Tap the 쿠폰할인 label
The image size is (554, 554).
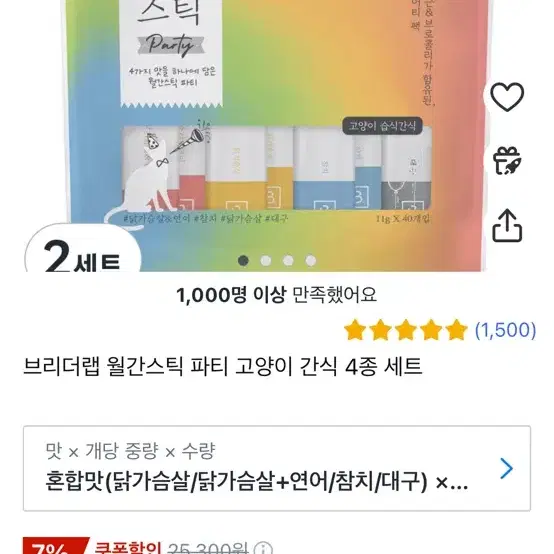pyautogui.click(x=128, y=547)
